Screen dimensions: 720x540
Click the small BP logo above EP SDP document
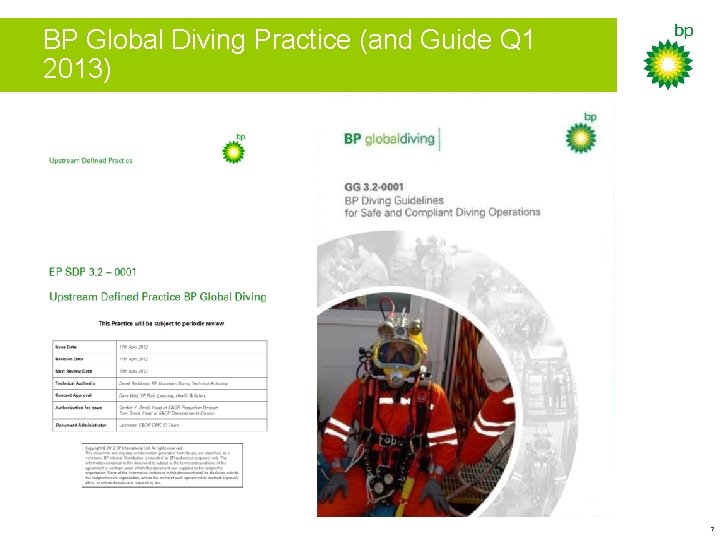234,148
